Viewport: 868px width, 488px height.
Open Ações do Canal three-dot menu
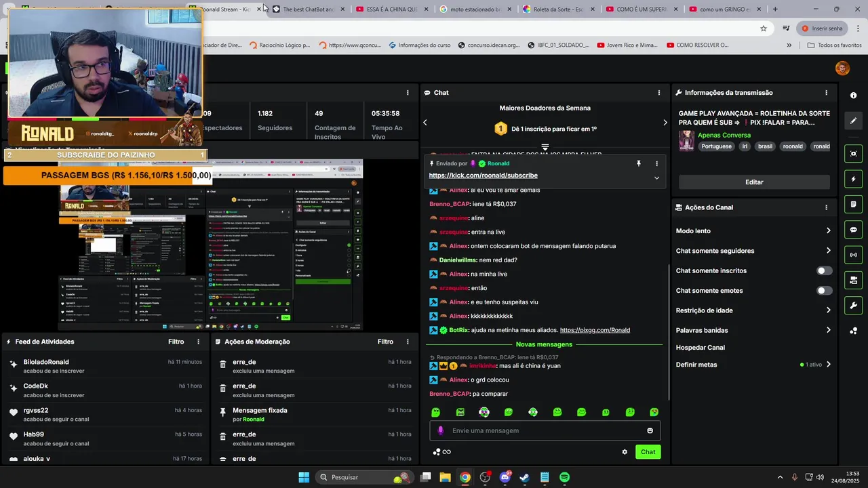click(x=826, y=207)
